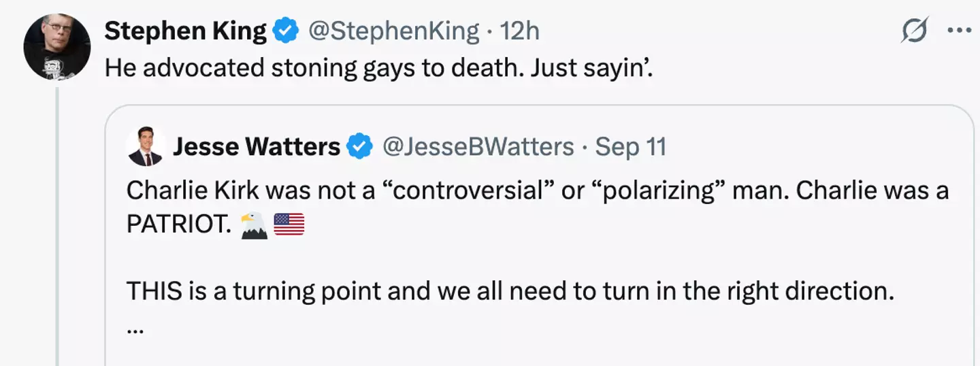Open the three-dot more options menu
Screen dimensions: 980x366
point(959,31)
